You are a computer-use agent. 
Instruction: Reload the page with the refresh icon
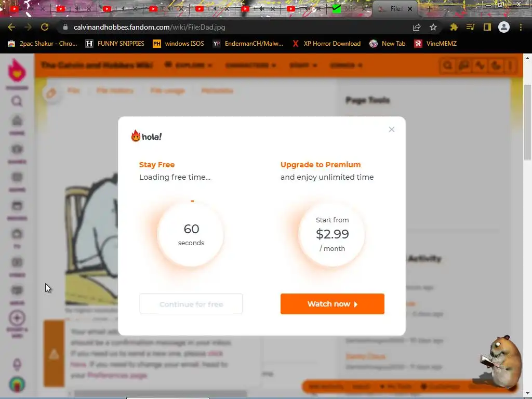pos(45,27)
